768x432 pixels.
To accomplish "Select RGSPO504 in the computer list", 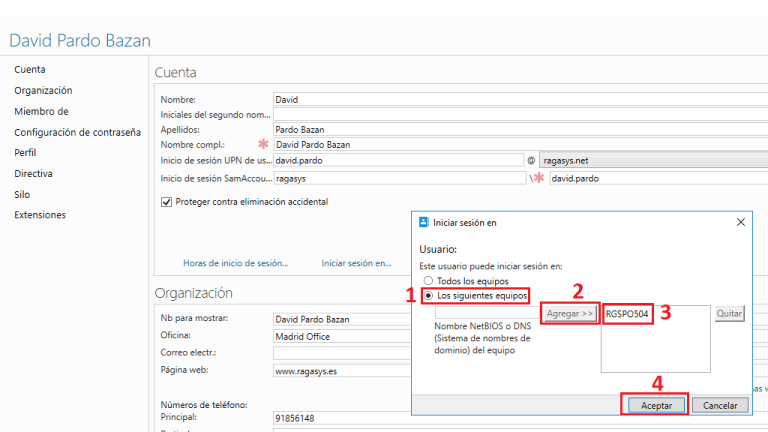I will 628,314.
